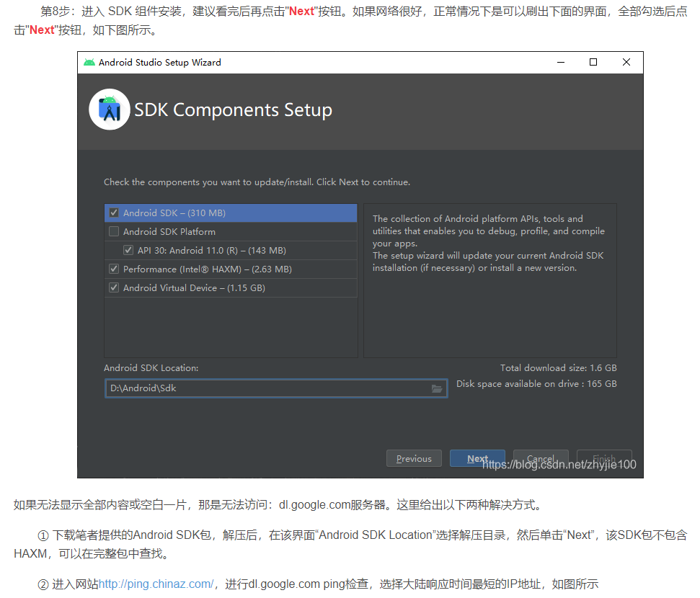Toggle API 30: Android 11.0 (R) checkbox
The image size is (700, 598).
click(128, 250)
